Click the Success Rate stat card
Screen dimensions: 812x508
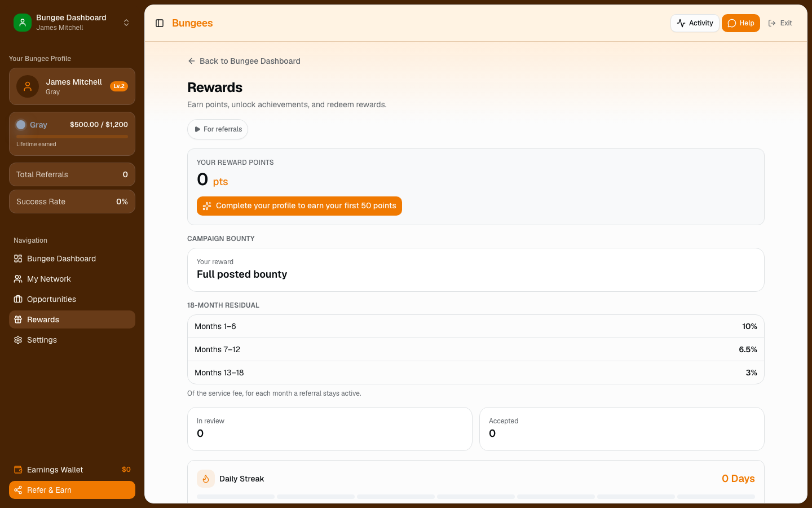(72, 202)
